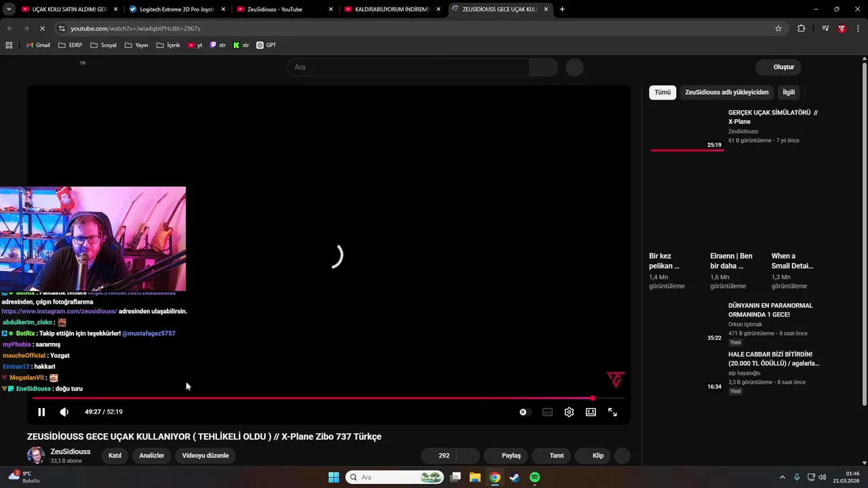Go back to previous page
The image size is (868, 488).
click(x=9, y=28)
